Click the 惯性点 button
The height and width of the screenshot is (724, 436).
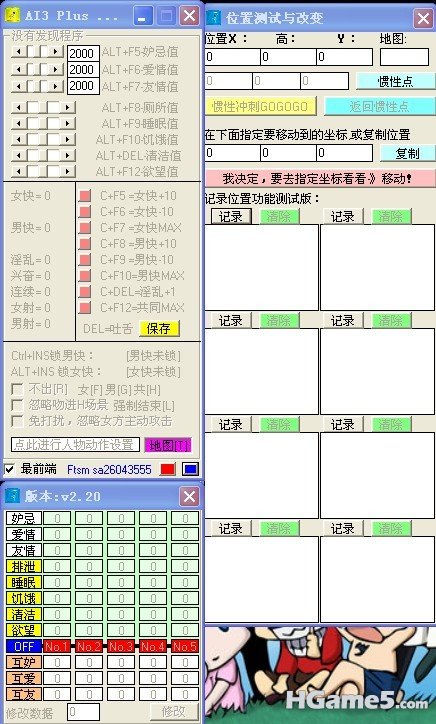coord(395,81)
